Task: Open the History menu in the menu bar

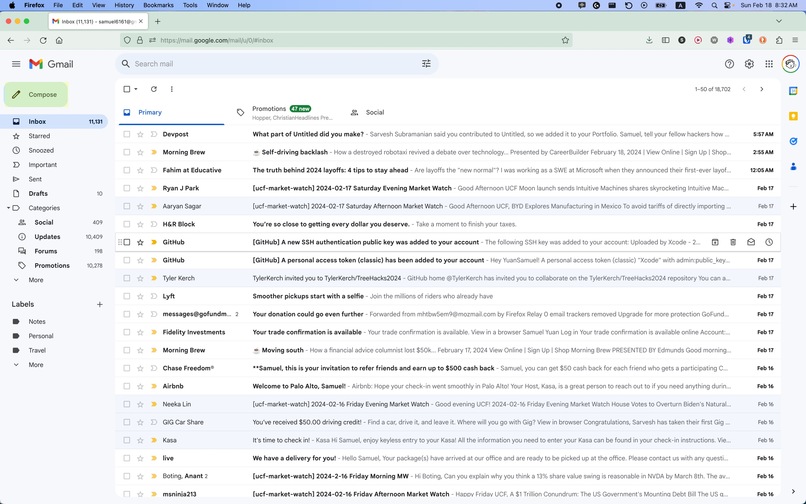Action: (x=124, y=5)
